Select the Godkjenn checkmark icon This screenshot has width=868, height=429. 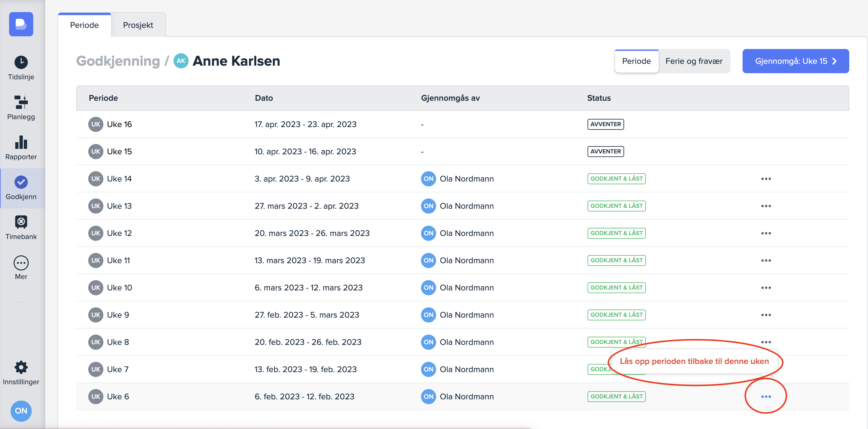[21, 182]
